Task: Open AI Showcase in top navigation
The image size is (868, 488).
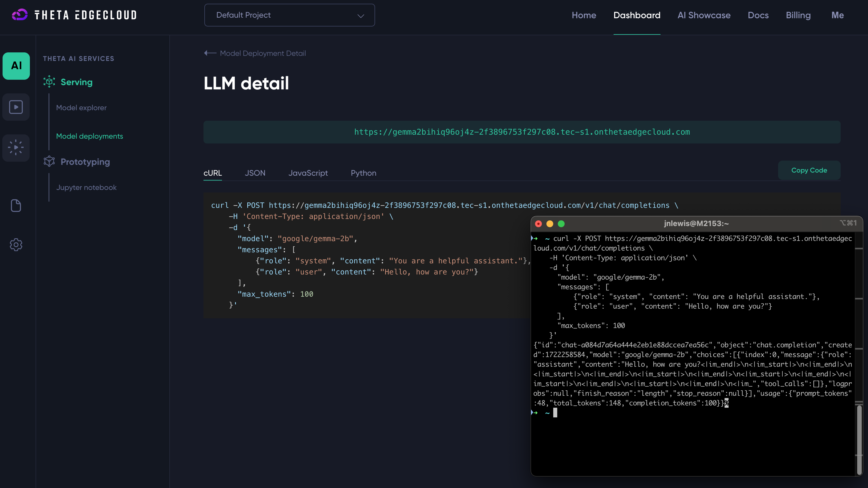Action: pyautogui.click(x=704, y=15)
